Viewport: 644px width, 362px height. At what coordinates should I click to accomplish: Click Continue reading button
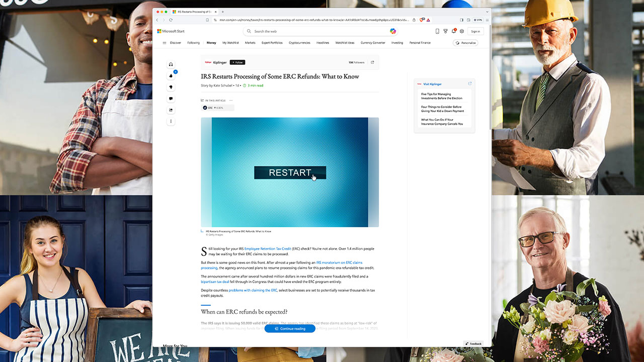pos(290,328)
